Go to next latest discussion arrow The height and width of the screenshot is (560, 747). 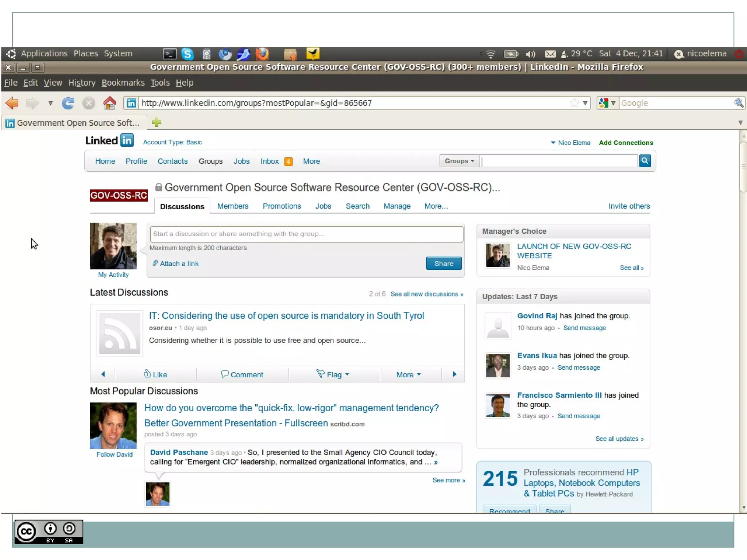click(x=454, y=374)
